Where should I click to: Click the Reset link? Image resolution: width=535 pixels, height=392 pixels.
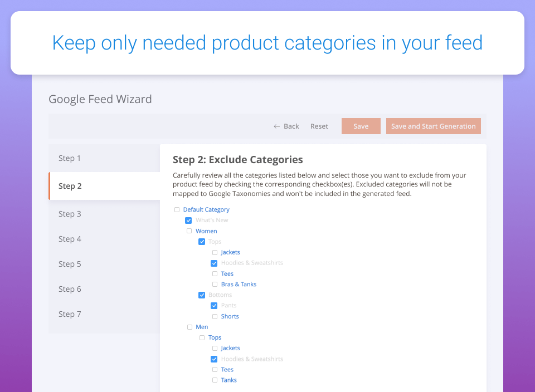click(x=319, y=126)
